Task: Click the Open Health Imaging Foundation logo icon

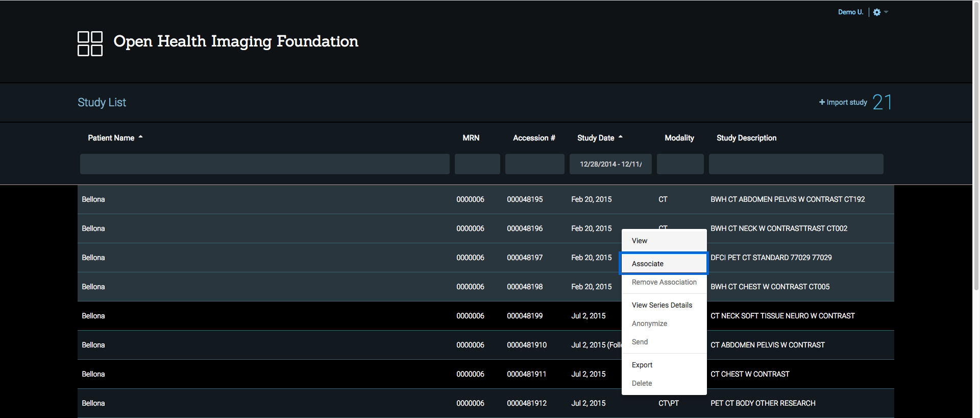Action: 90,43
